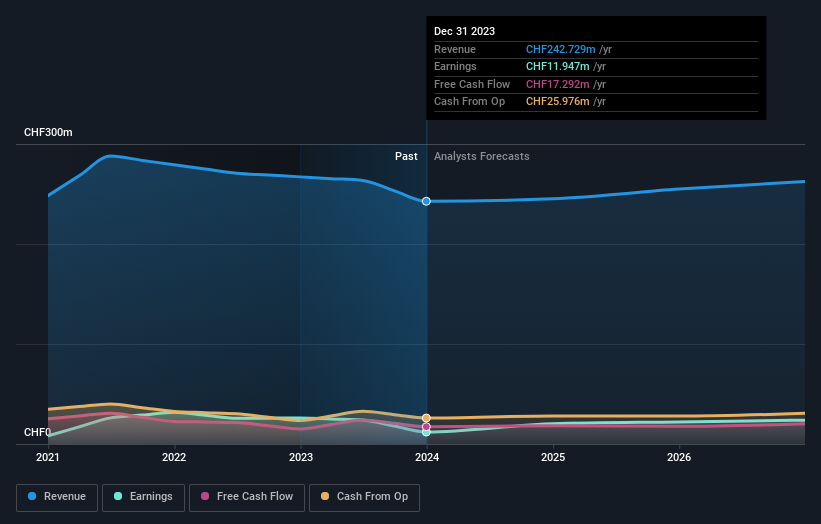
Task: Select the 2024 axis label
Action: click(x=427, y=458)
